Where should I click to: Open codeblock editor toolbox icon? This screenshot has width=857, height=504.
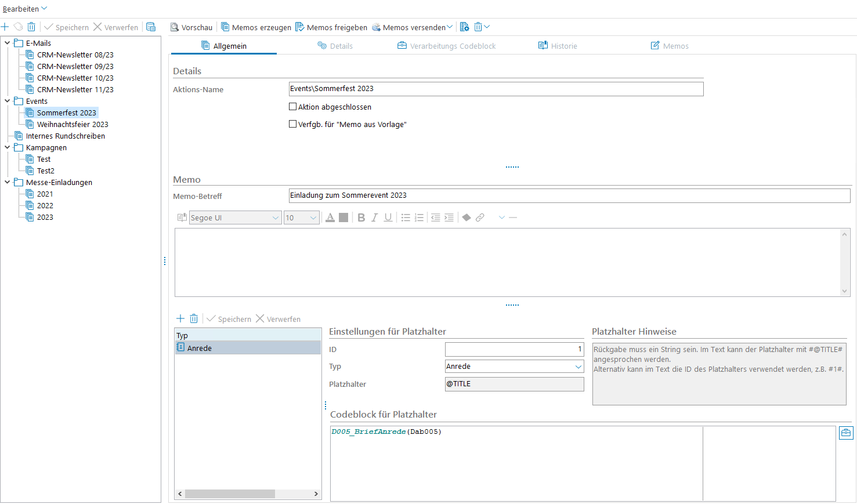point(846,433)
